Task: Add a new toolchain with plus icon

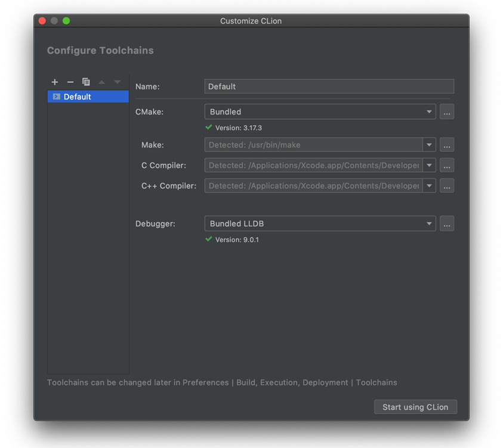Action: coord(55,82)
